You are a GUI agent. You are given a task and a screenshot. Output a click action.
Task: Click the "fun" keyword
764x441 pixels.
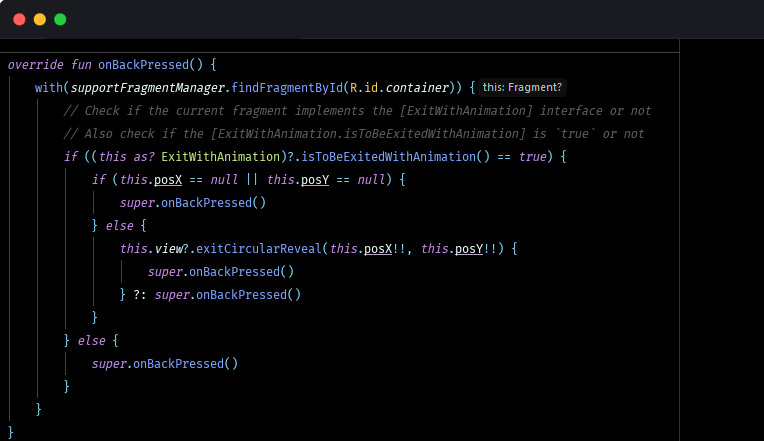(81, 65)
